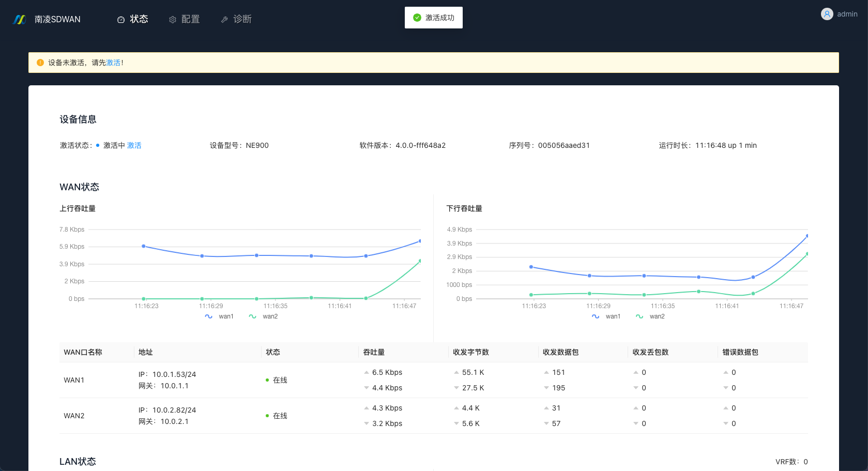The image size is (868, 471).
Task: Click the upload arrow beside 55.1 K
Action: pyautogui.click(x=456, y=372)
